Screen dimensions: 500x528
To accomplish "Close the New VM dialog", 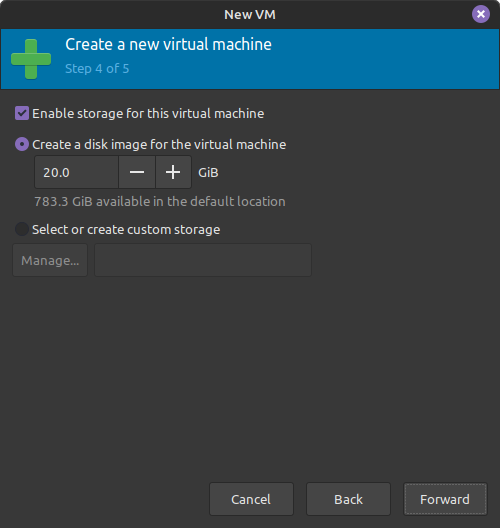I will pos(480,14).
